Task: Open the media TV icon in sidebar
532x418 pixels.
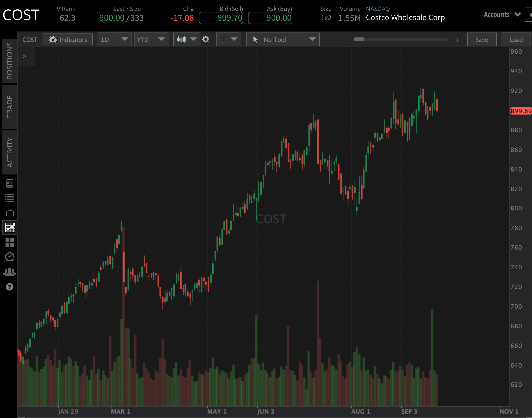Action: click(x=10, y=212)
